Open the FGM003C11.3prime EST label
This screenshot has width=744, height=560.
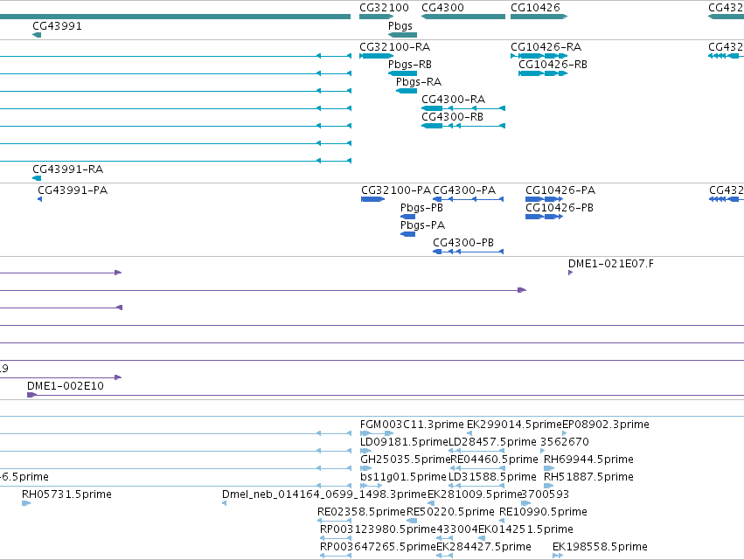pyautogui.click(x=412, y=425)
